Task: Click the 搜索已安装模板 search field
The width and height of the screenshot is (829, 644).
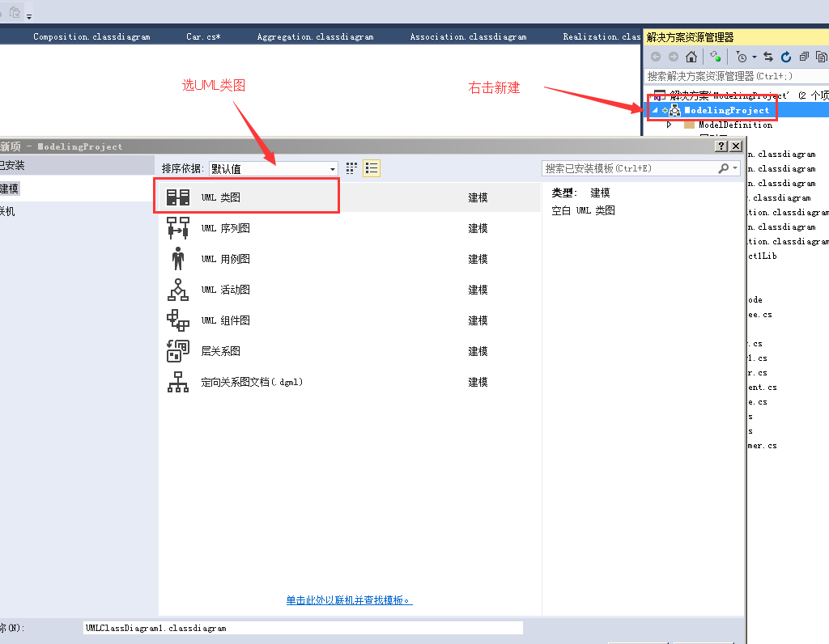Action: [629, 168]
